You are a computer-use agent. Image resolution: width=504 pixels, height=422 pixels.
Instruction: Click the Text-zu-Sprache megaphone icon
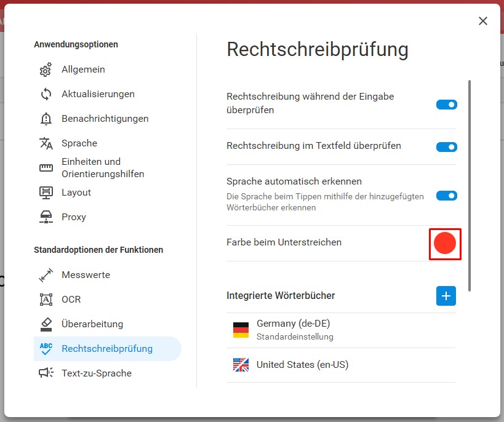point(46,373)
